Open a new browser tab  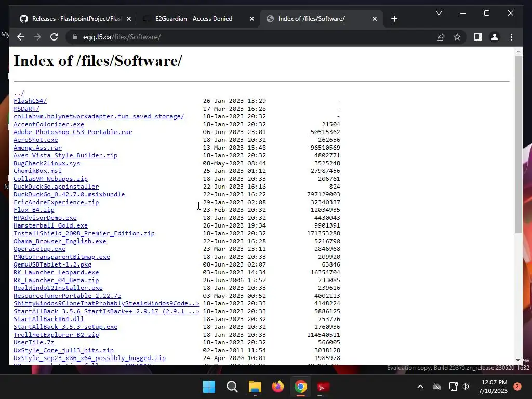[394, 19]
